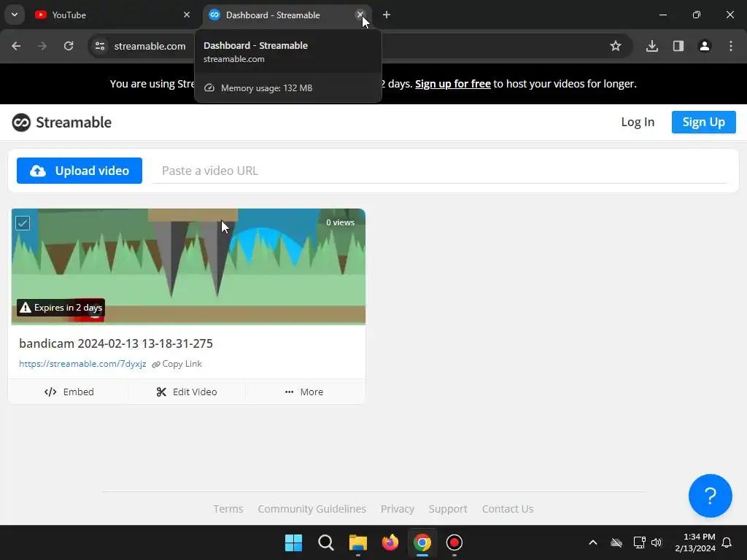
Task: Click the Upload video button
Action: pos(80,171)
